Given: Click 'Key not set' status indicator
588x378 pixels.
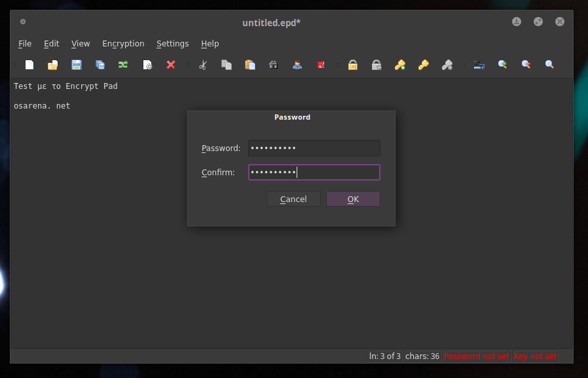Looking at the screenshot, I should pos(536,356).
